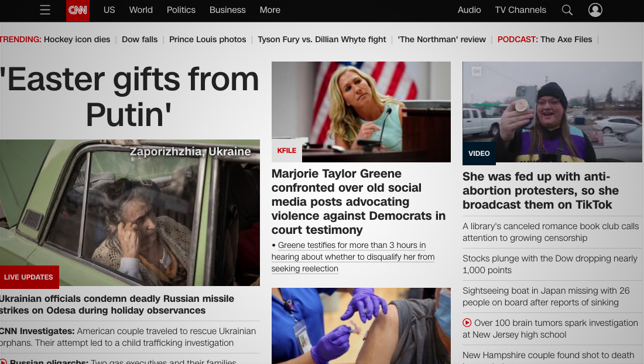Click the CNN logo
Screen dimensions: 644x364
tap(78, 11)
